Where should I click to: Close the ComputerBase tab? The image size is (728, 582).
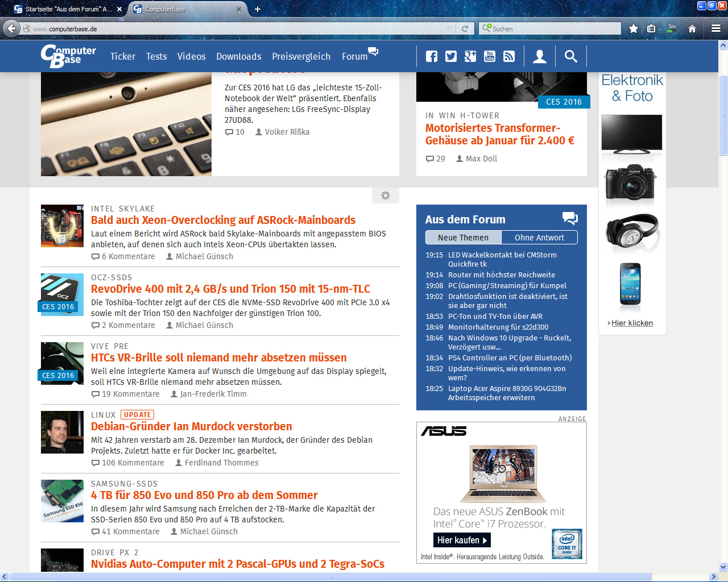click(239, 9)
